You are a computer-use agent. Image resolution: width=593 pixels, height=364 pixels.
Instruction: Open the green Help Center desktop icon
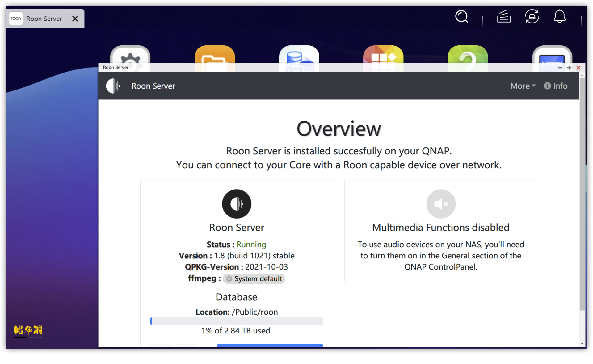[x=468, y=55]
